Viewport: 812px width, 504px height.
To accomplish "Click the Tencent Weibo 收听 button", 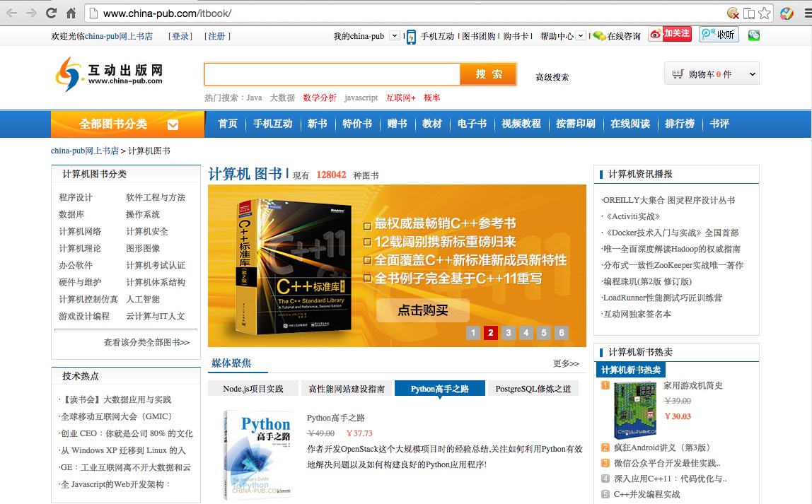I will coord(719,34).
